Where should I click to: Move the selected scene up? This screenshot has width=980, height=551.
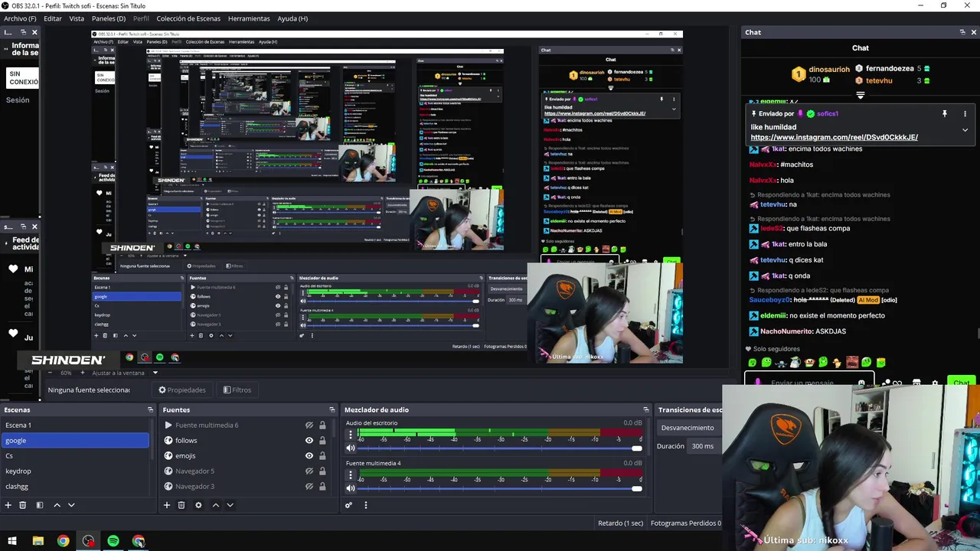(x=57, y=505)
